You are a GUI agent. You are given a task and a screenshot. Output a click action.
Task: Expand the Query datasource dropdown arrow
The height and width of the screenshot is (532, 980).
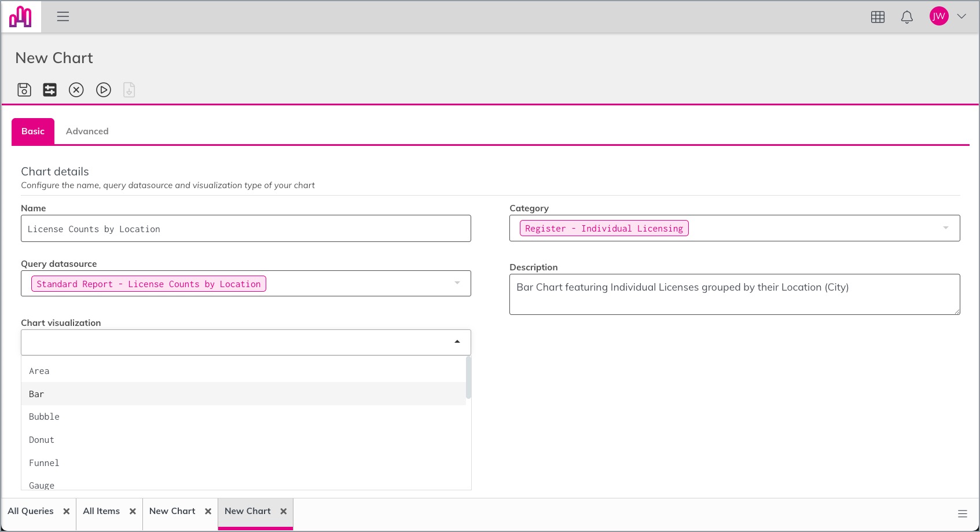click(x=457, y=283)
